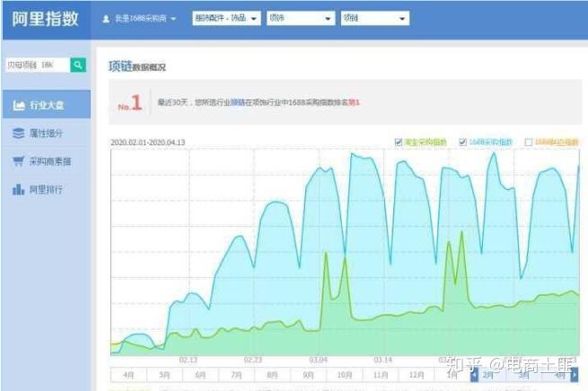The width and height of the screenshot is (588, 391).
Task: Click 9月 in the timeline bar
Action: coord(308,375)
